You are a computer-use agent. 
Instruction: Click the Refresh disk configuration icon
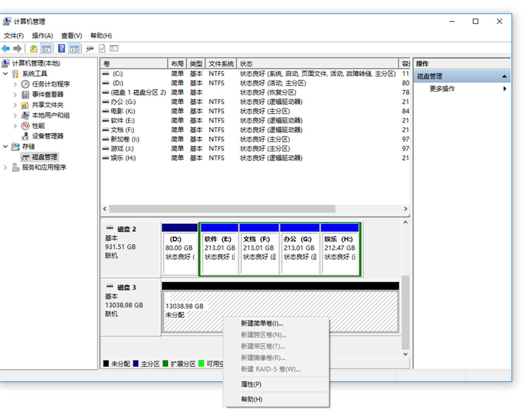click(x=89, y=48)
